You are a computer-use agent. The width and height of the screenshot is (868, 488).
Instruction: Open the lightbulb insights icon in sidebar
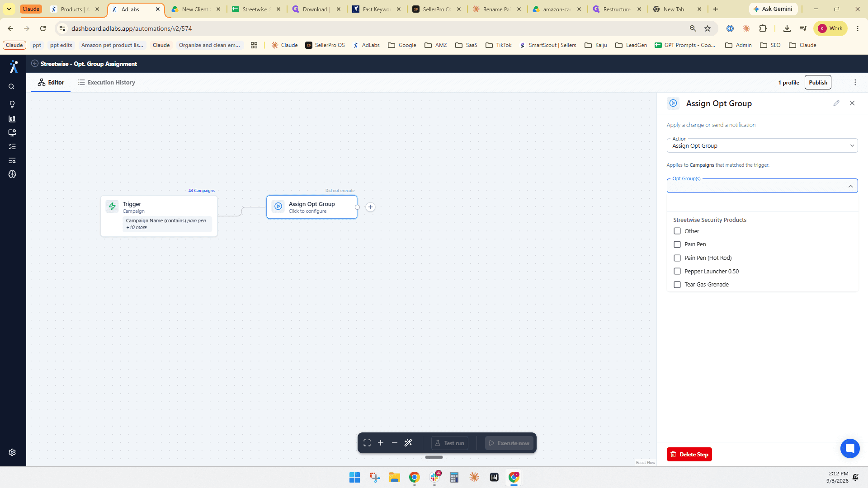coord(12,104)
